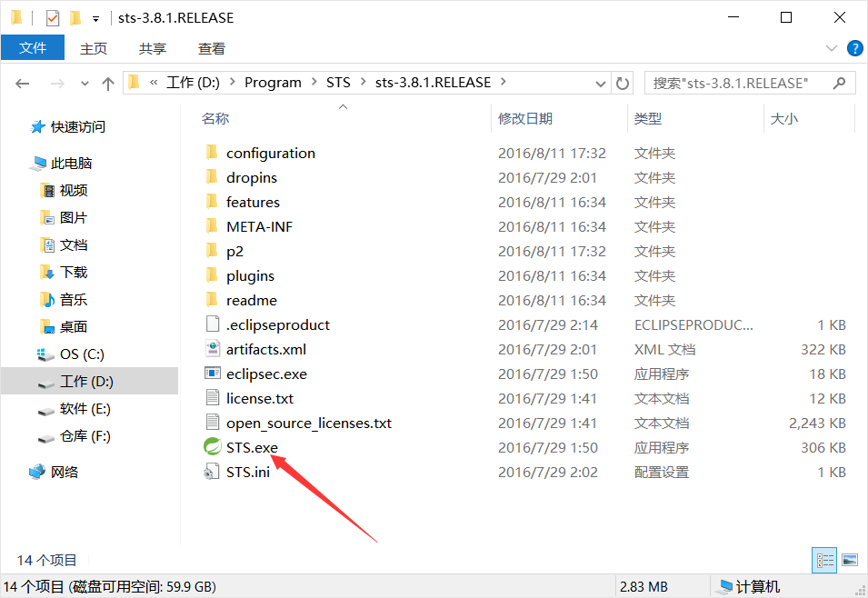Click the .eclipseproduct blank file icon
The height and width of the screenshot is (598, 868).
(213, 324)
